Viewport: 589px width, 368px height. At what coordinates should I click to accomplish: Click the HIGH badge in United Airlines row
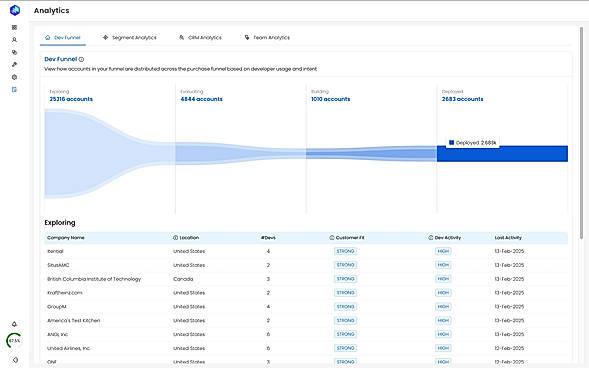click(443, 348)
